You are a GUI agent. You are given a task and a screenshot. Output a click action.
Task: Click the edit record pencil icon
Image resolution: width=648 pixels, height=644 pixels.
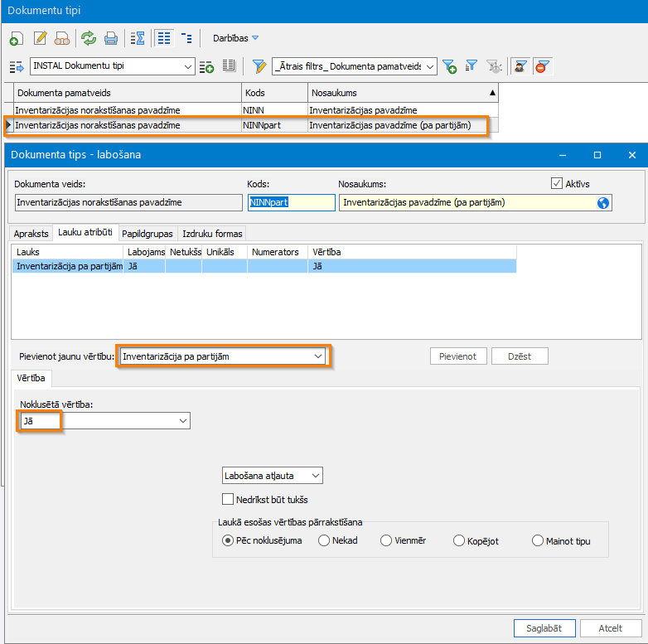point(39,38)
